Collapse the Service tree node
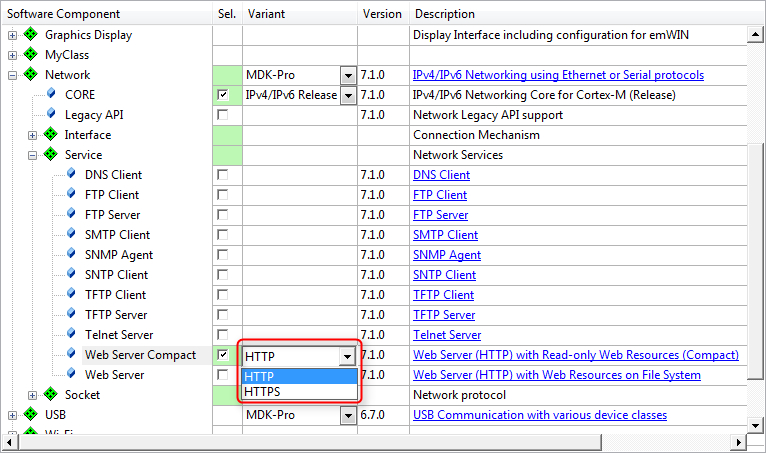 (x=33, y=155)
